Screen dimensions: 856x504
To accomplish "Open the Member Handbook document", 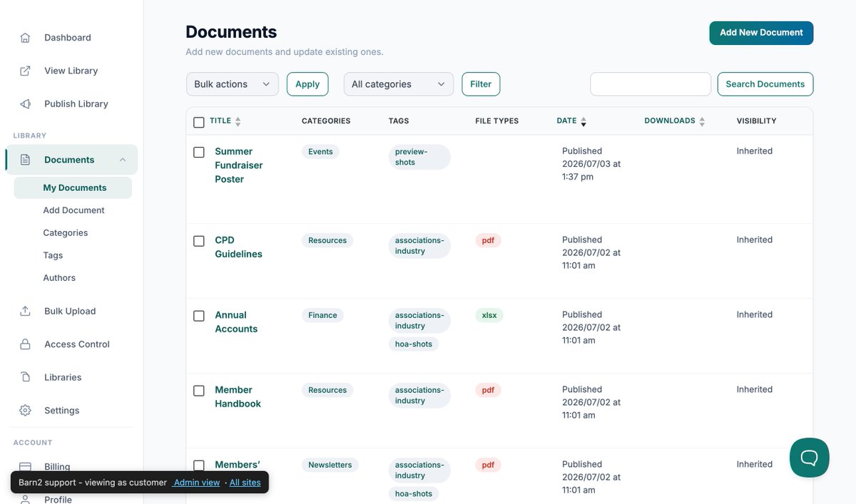I will coord(238,397).
